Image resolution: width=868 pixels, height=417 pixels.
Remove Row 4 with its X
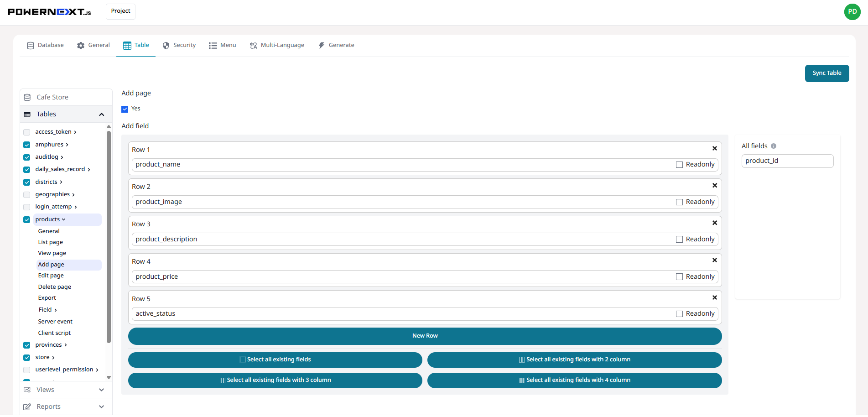[715, 261]
